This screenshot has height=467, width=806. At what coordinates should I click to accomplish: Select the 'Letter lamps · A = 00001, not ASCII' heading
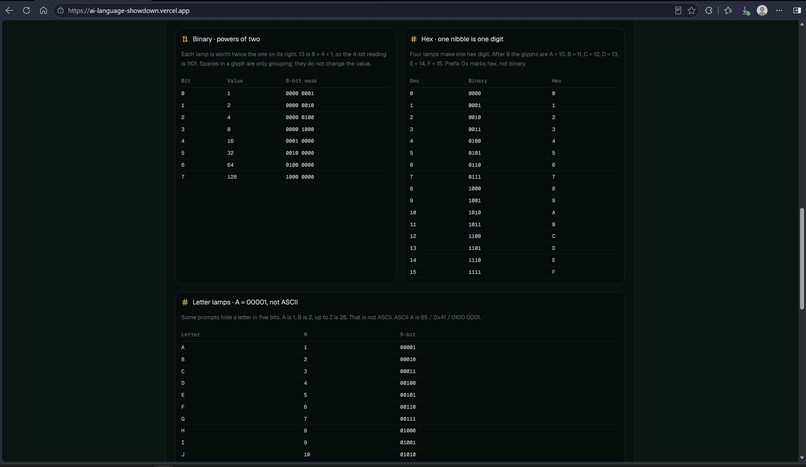click(245, 302)
